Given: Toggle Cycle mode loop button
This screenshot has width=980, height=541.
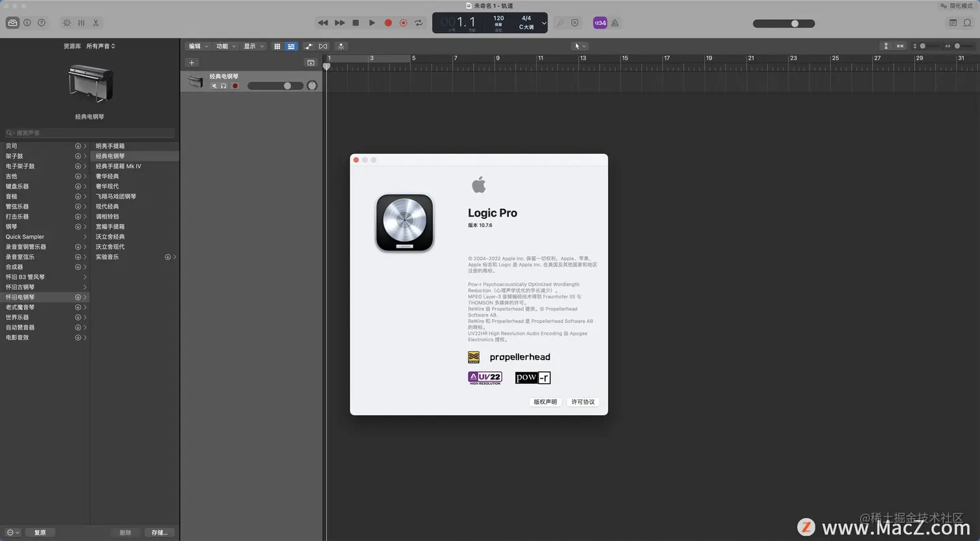Looking at the screenshot, I should (x=419, y=23).
